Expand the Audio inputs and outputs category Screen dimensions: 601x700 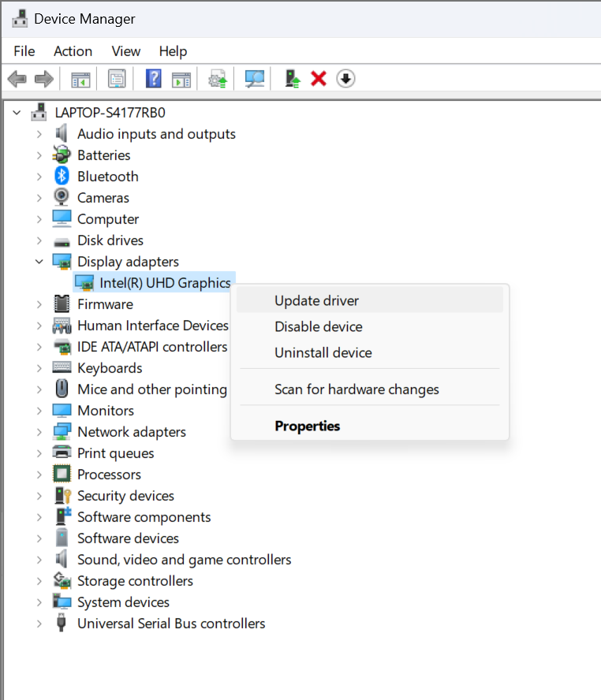[x=39, y=134]
